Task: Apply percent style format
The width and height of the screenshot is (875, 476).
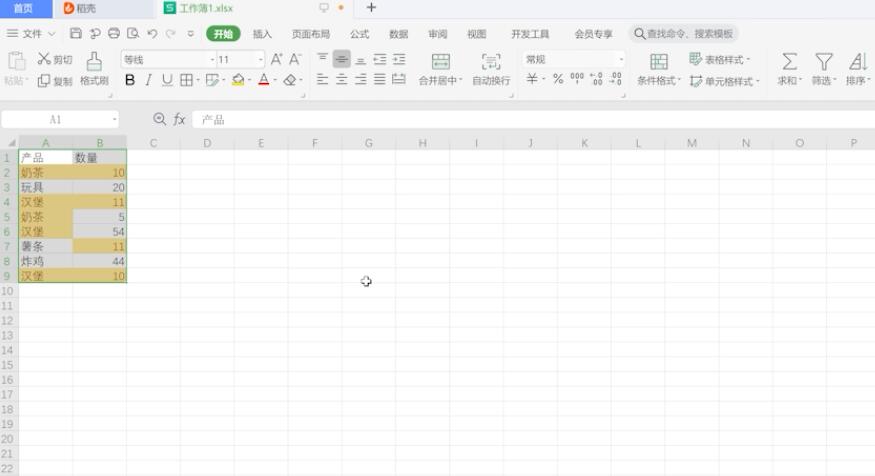Action: pyautogui.click(x=557, y=79)
